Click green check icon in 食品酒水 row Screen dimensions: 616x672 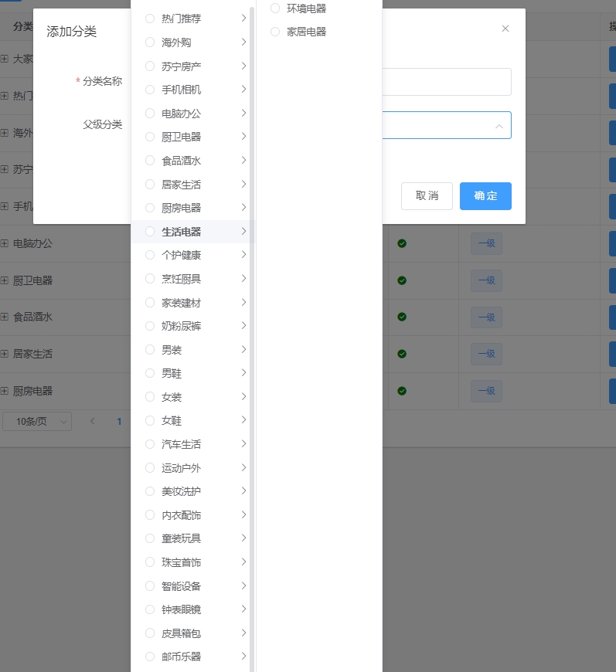(402, 317)
